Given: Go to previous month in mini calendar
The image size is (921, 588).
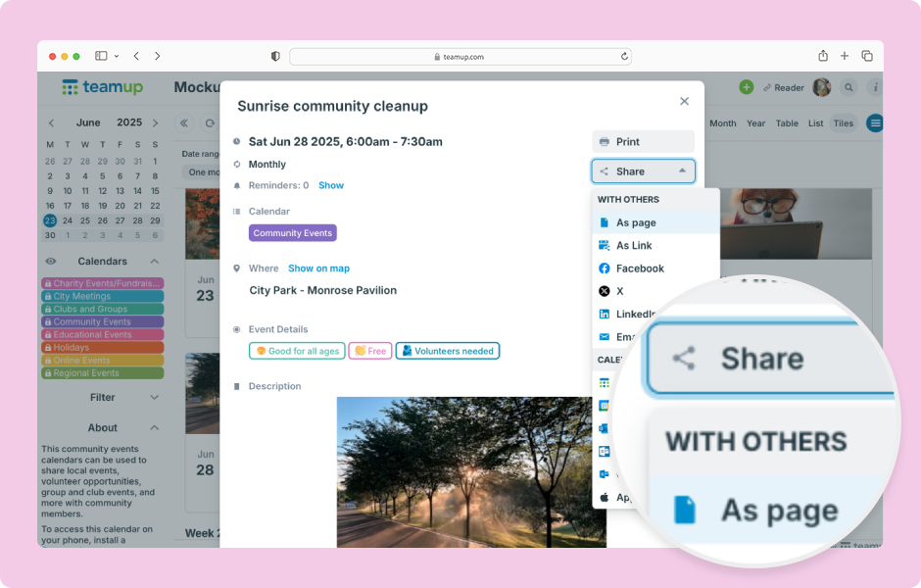Looking at the screenshot, I should (51, 122).
